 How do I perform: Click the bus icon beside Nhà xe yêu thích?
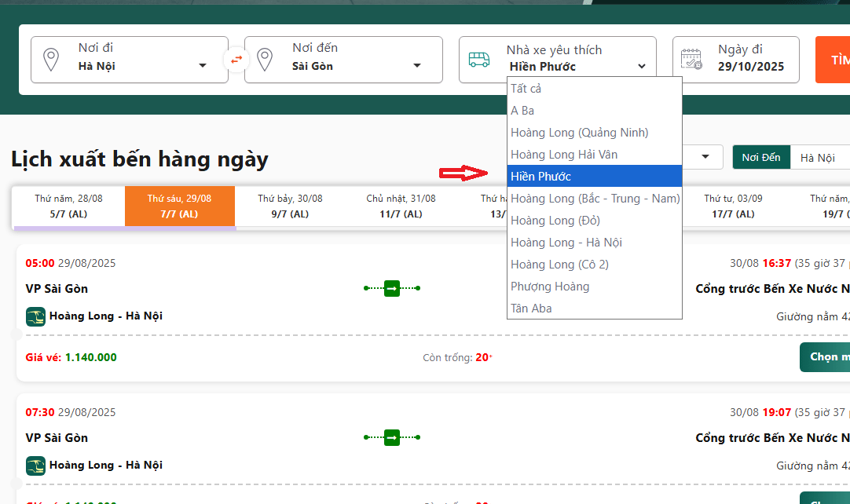point(479,60)
